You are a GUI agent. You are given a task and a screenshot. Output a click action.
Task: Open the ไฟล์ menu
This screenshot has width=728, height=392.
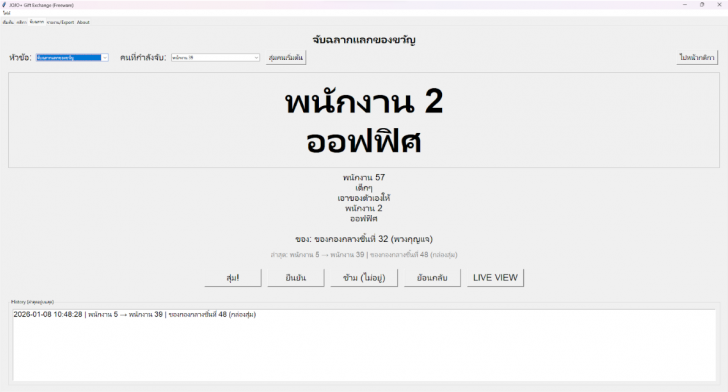click(x=6, y=13)
